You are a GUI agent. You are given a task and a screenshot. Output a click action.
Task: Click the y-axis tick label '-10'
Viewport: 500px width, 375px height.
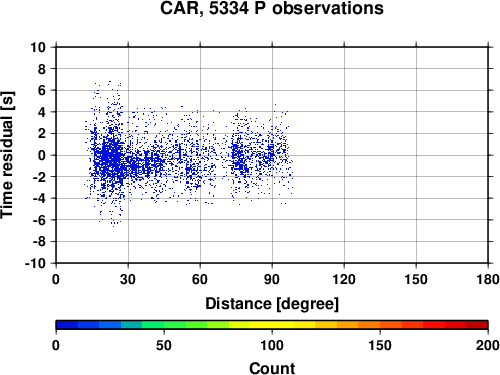pyautogui.click(x=36, y=263)
